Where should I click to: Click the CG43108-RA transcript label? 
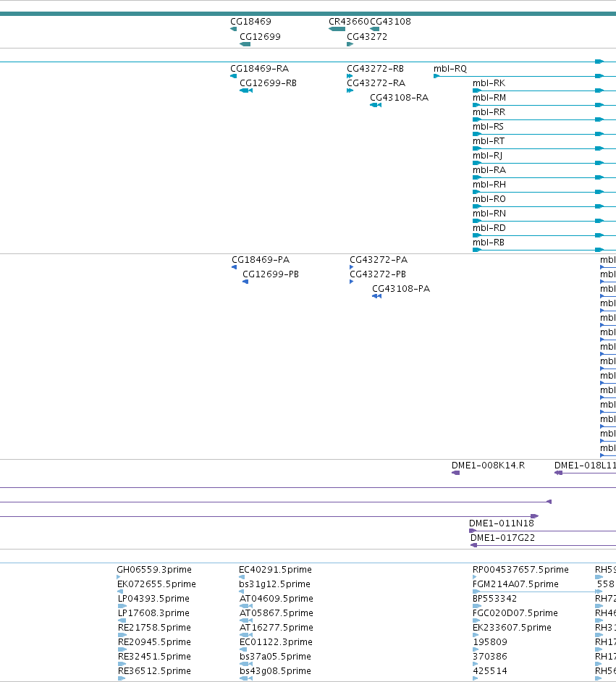click(399, 98)
